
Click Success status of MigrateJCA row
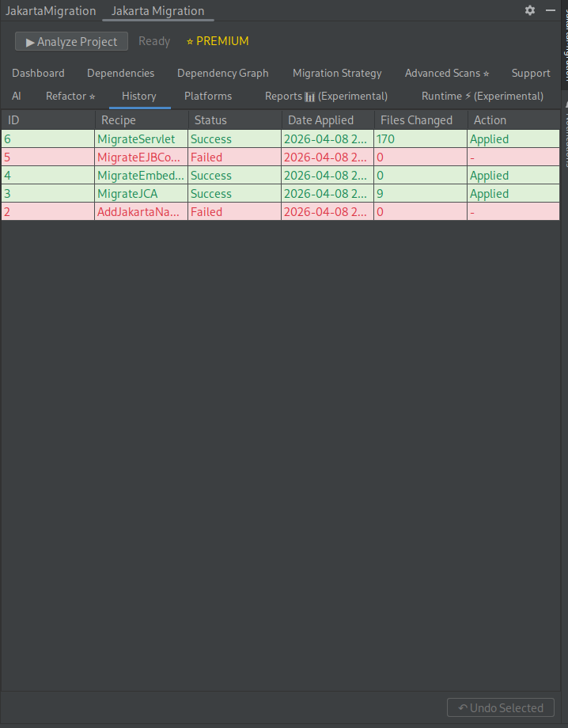click(235, 194)
